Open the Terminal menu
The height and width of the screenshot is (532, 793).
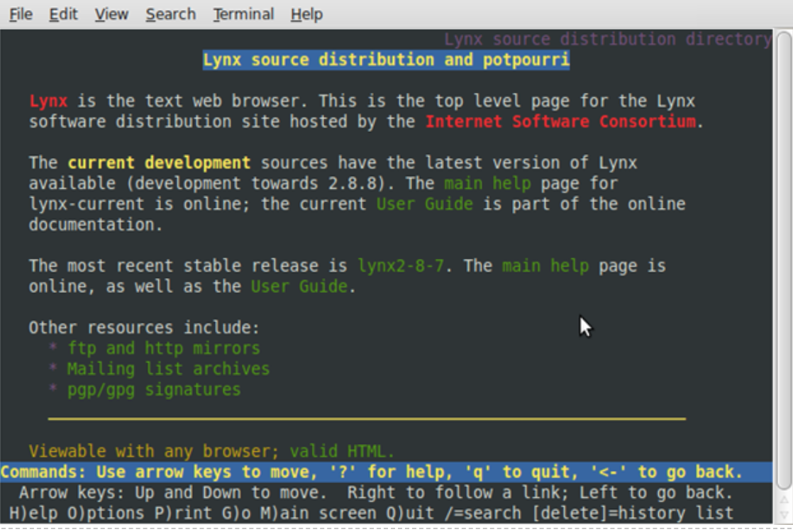coord(243,14)
